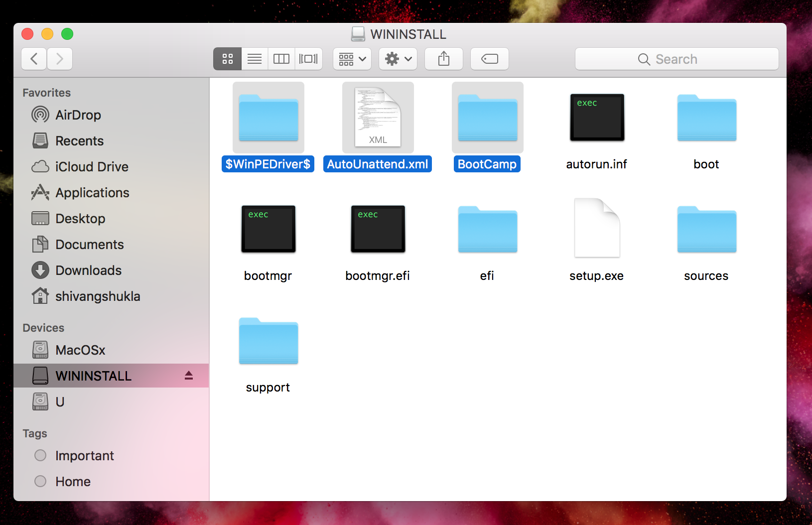Viewport: 812px width, 525px height.
Task: Select the boot folder icon
Action: point(707,118)
